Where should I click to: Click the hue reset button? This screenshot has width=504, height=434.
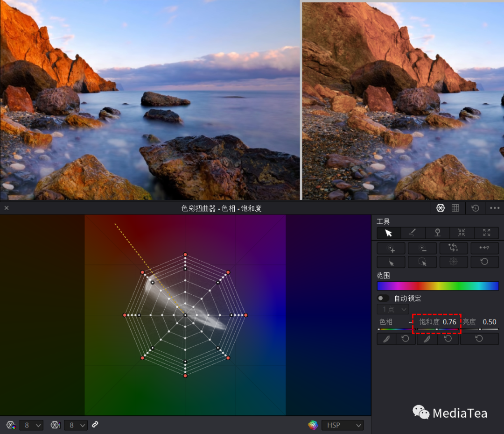pyautogui.click(x=406, y=339)
